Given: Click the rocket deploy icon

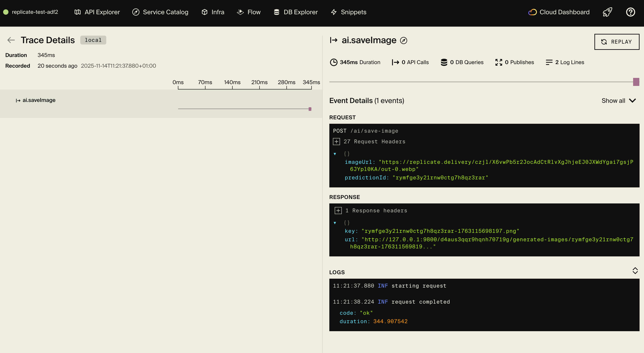Looking at the screenshot, I should pyautogui.click(x=608, y=12).
